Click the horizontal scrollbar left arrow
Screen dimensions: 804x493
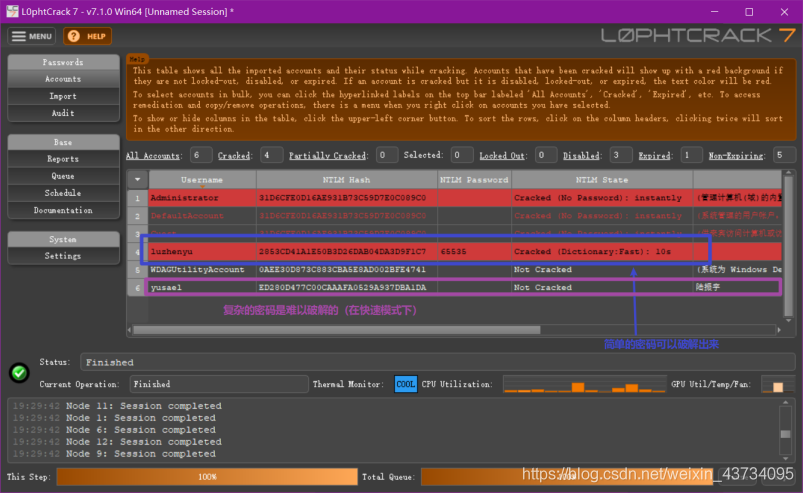tap(129, 330)
